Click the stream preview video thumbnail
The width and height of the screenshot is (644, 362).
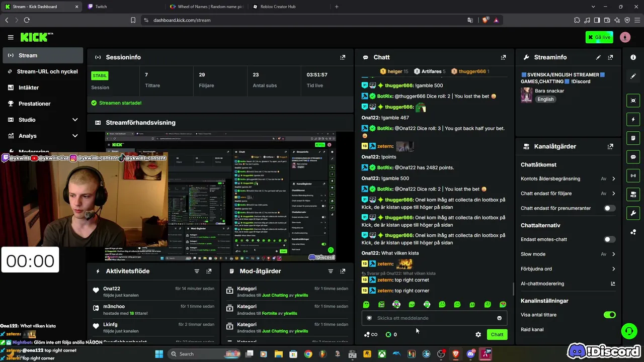[220, 197]
